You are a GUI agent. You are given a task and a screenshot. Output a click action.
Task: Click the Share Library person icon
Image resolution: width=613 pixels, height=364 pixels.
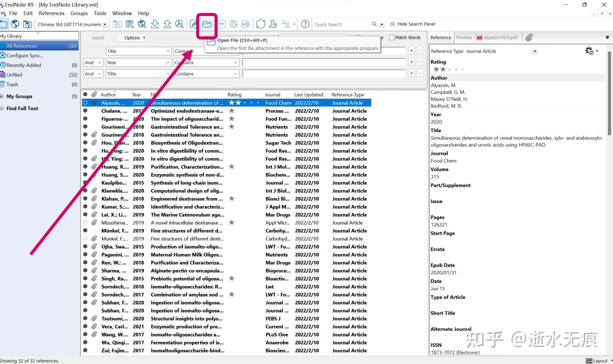(x=273, y=24)
